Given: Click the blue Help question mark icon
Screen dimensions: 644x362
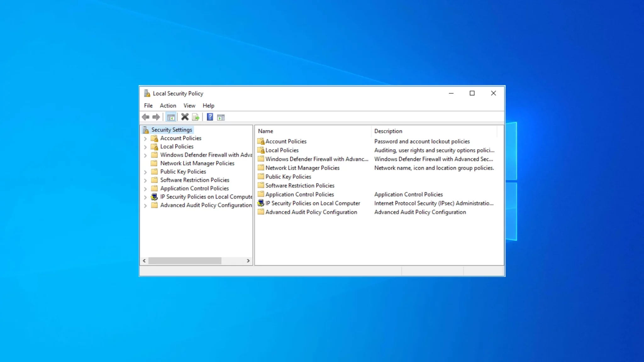Looking at the screenshot, I should pyautogui.click(x=210, y=117).
